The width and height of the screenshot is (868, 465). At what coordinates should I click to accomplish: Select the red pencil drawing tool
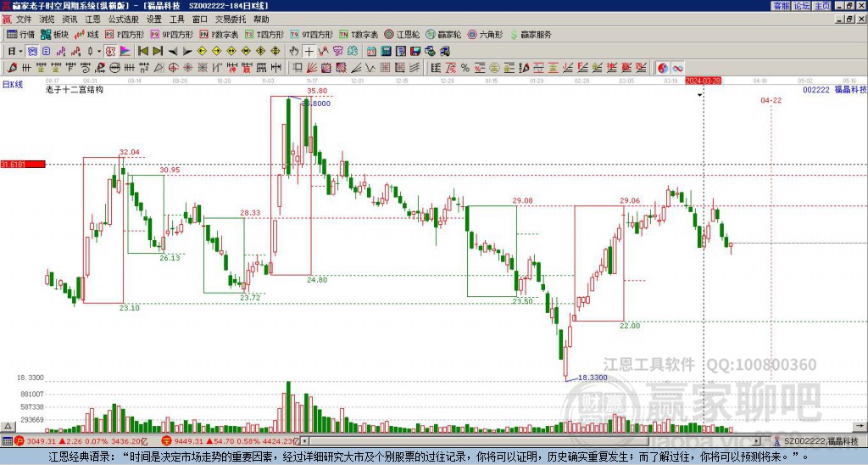tap(12, 68)
